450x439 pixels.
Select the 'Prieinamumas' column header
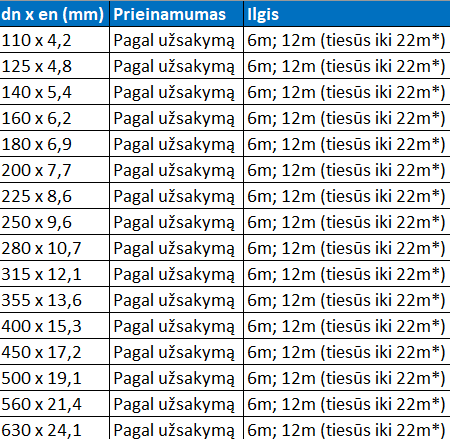[x=177, y=14]
